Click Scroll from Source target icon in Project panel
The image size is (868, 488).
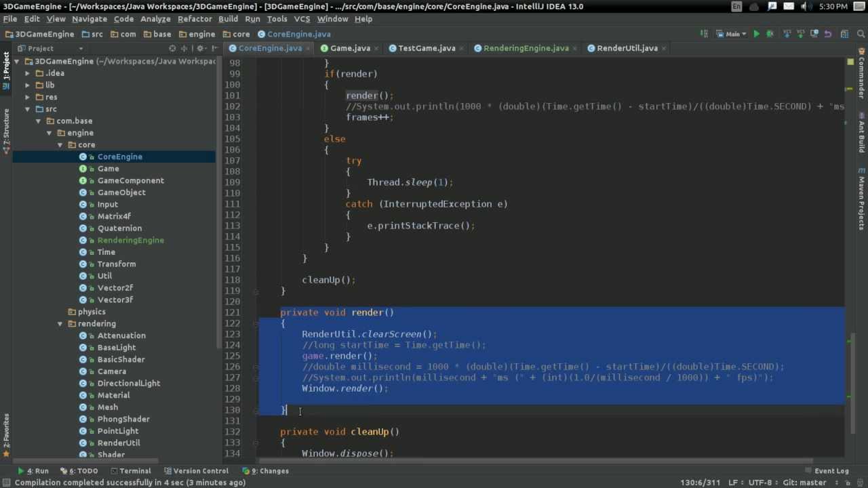(x=172, y=48)
